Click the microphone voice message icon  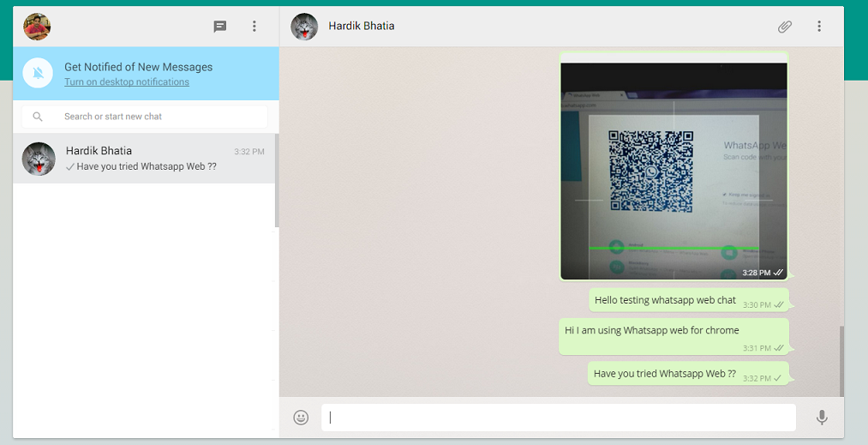coord(822,418)
